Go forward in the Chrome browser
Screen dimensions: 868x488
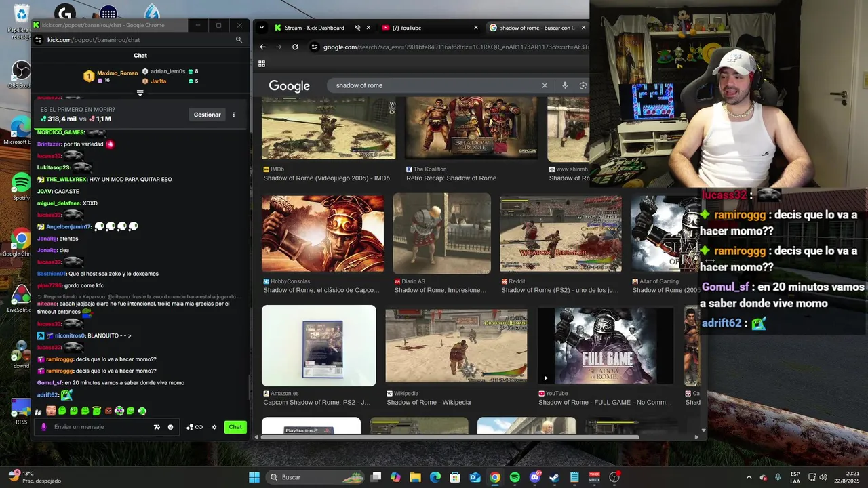coord(279,47)
